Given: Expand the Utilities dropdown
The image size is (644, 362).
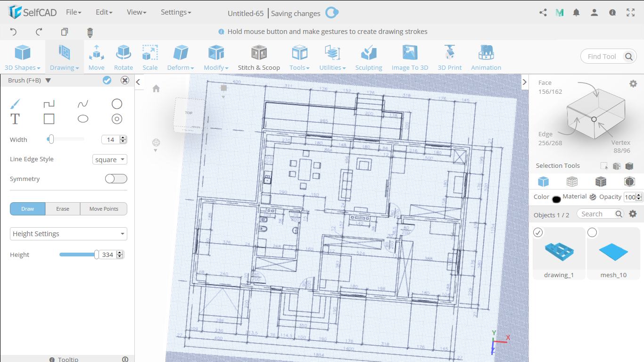Looking at the screenshot, I should (x=332, y=58).
